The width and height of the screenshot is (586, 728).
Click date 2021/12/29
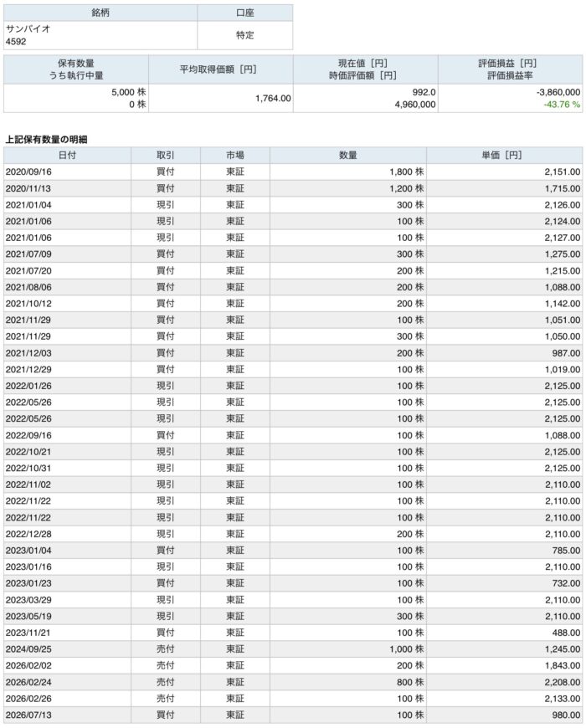pyautogui.click(x=28, y=370)
